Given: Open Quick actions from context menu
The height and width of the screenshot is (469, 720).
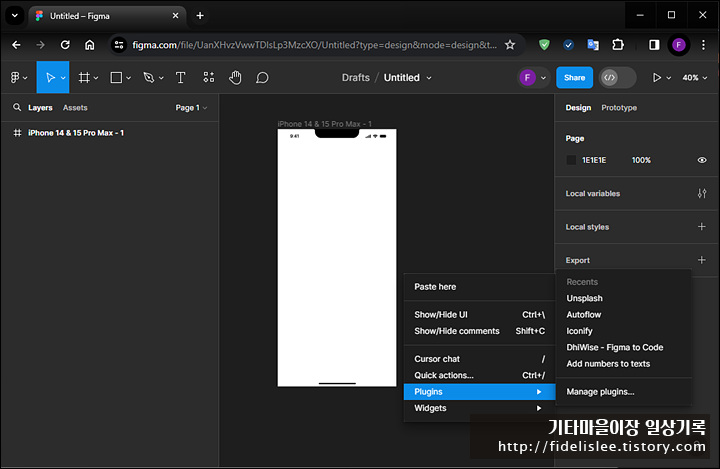Looking at the screenshot, I should [x=479, y=375].
